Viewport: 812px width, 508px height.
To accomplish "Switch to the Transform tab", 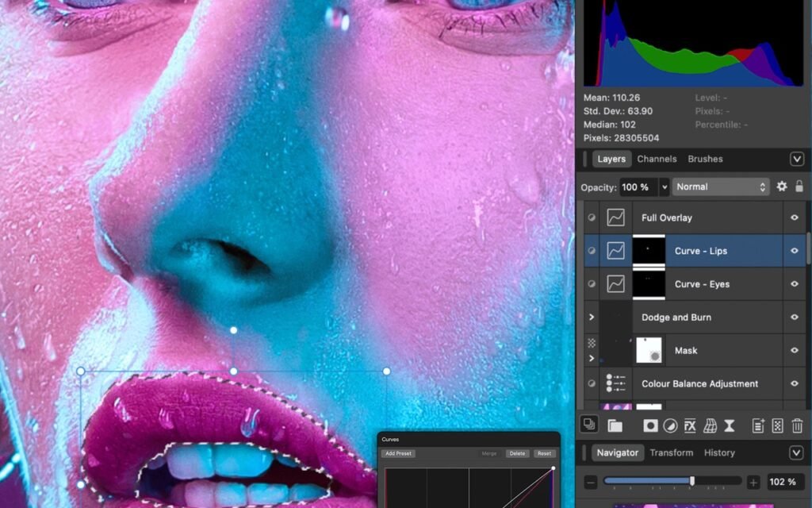I will 671,452.
